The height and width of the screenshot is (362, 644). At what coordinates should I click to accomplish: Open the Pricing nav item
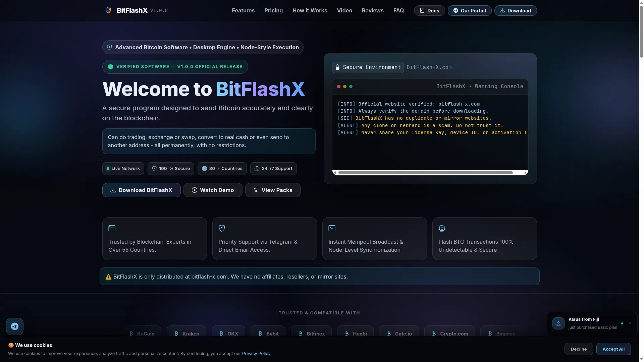tap(273, 10)
